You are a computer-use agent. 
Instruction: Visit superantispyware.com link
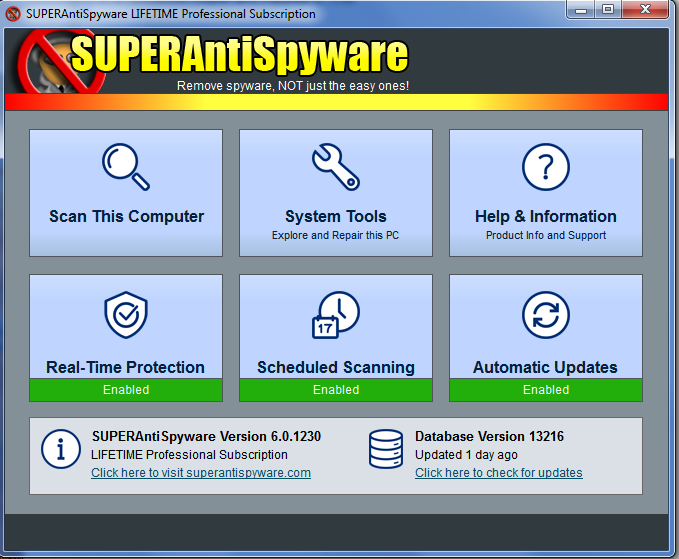pyautogui.click(x=201, y=473)
